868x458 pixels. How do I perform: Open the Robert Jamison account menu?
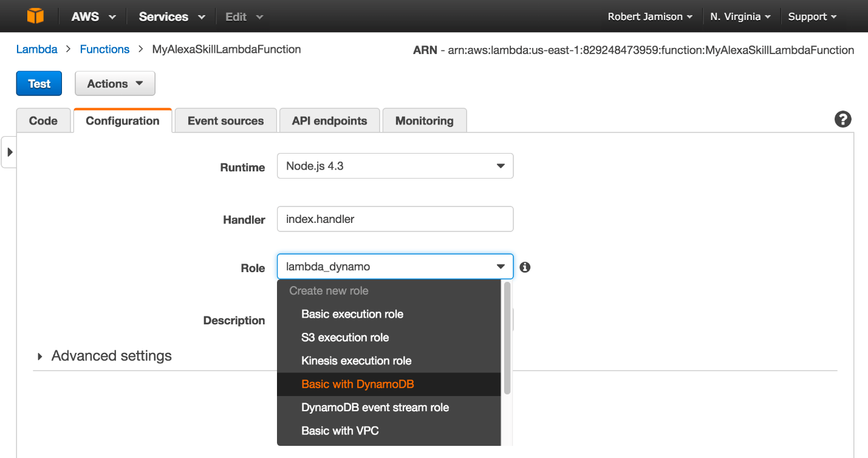pyautogui.click(x=649, y=16)
